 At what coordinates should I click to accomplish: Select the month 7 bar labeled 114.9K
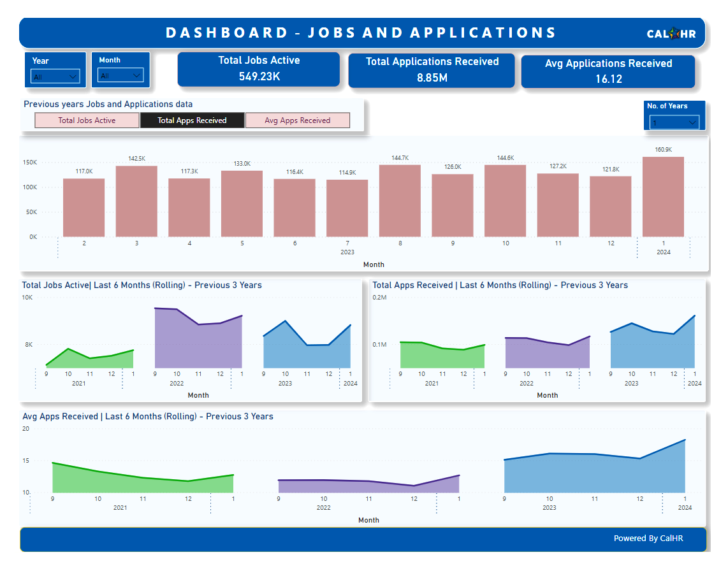tap(347, 209)
